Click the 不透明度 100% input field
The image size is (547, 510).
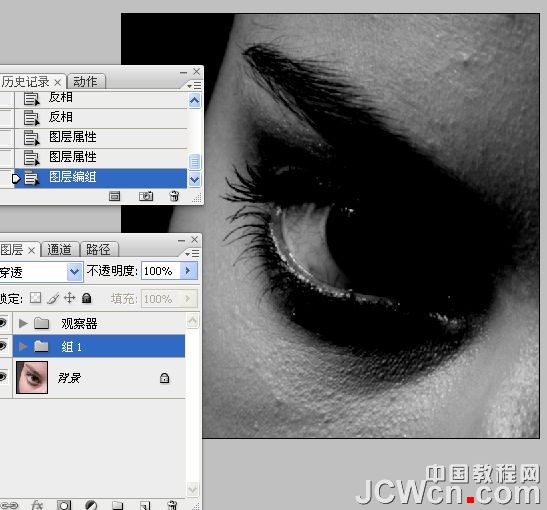tap(160, 271)
